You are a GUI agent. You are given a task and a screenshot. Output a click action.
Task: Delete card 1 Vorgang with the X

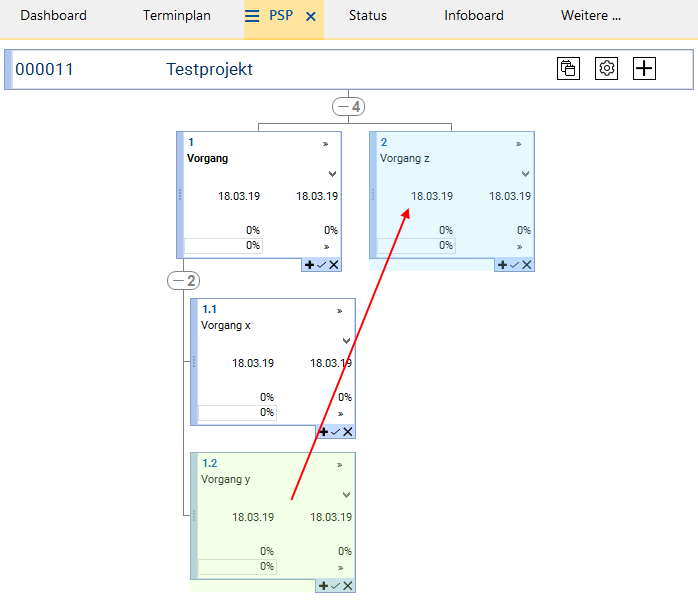pyautogui.click(x=334, y=265)
